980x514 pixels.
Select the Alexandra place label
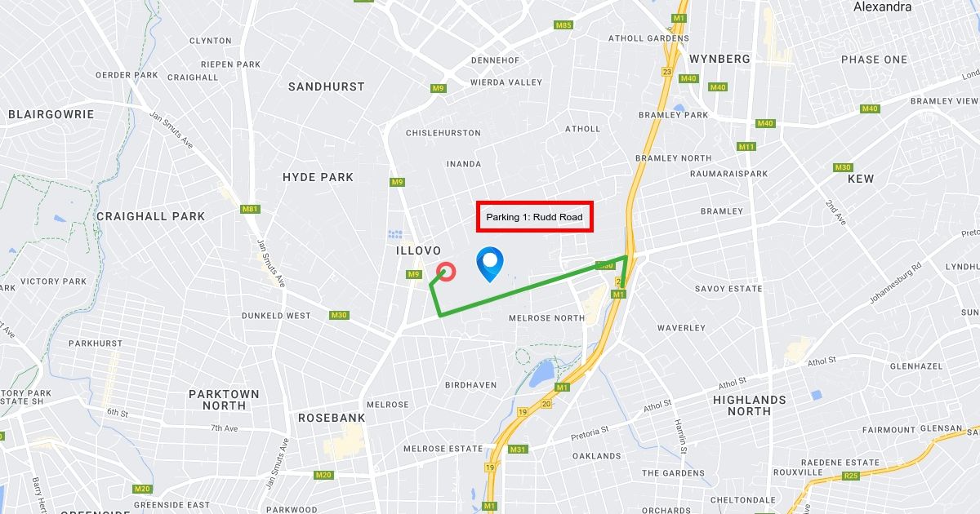(x=883, y=7)
